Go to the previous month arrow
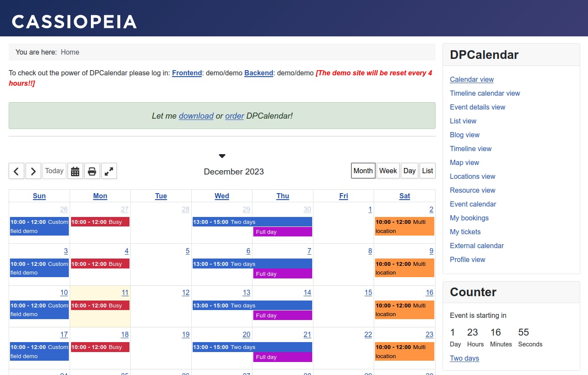The width and height of the screenshot is (588, 375). click(16, 171)
